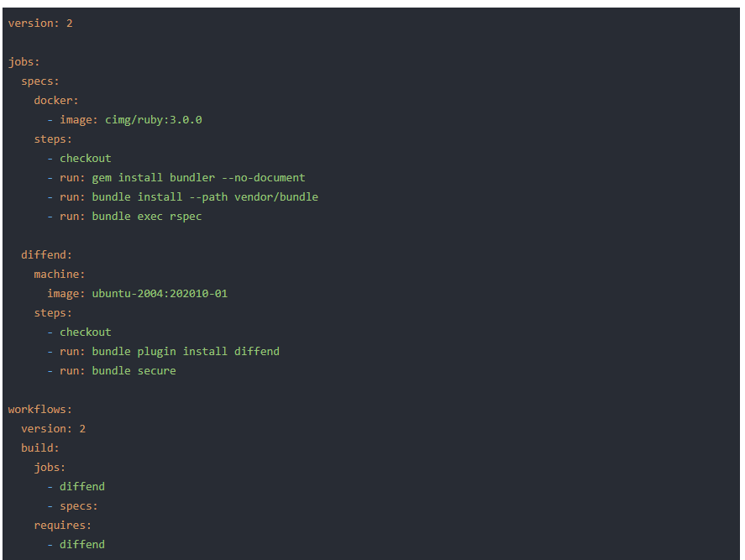Image resolution: width=745 pixels, height=560 pixels.
Task: Click "checkout" step under the docker image
Action: 85,159
